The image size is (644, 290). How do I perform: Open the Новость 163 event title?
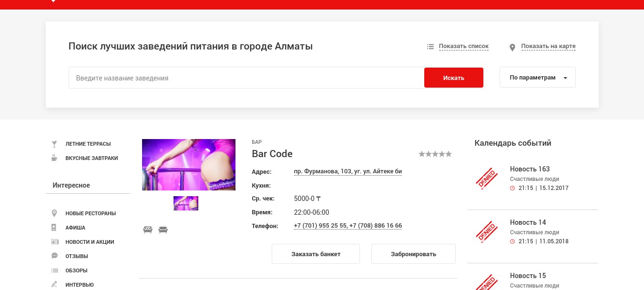(530, 169)
